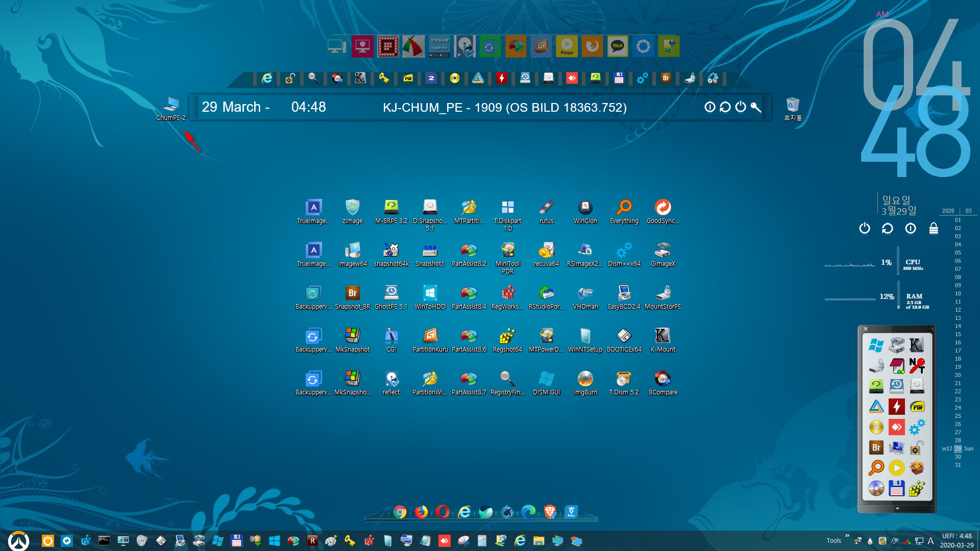The image size is (980, 551).
Task: Open the TrueImage shortcut in the first icon row
Action: click(x=313, y=211)
